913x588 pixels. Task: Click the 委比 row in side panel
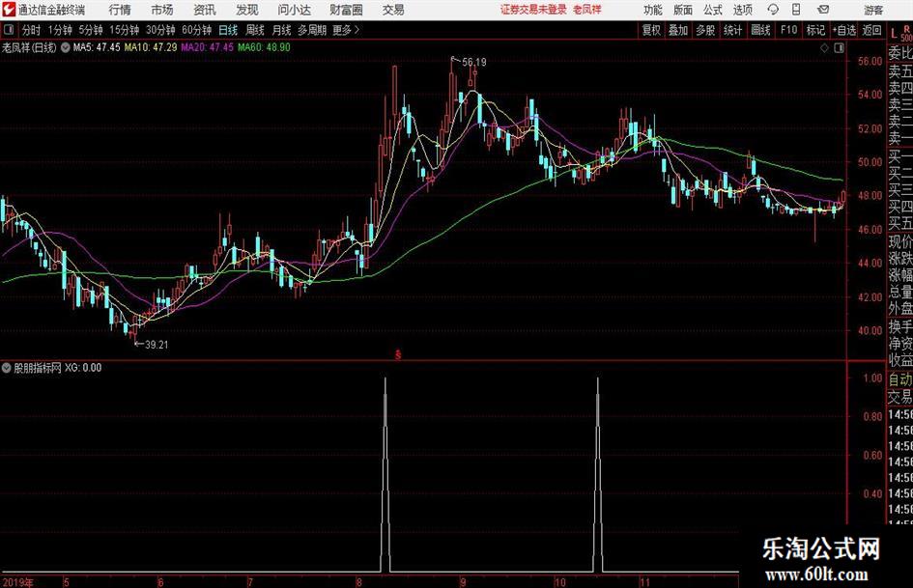[900, 53]
